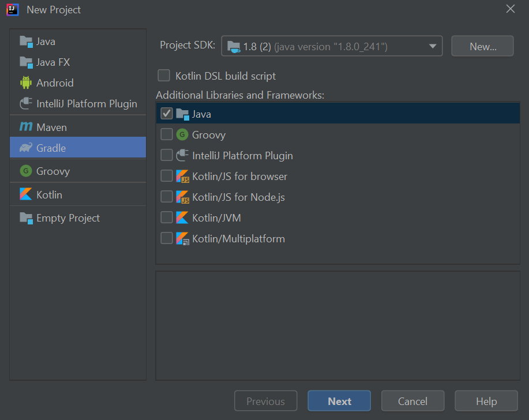Click the 'Kotlin/Multiplatform' list text
The width and height of the screenshot is (529, 420).
(x=238, y=238)
